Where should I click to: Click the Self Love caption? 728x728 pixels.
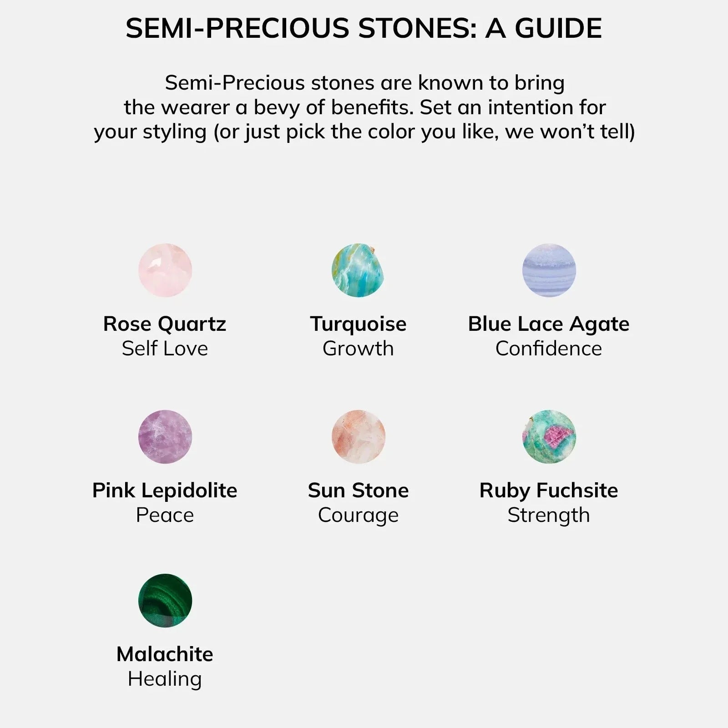tap(165, 349)
